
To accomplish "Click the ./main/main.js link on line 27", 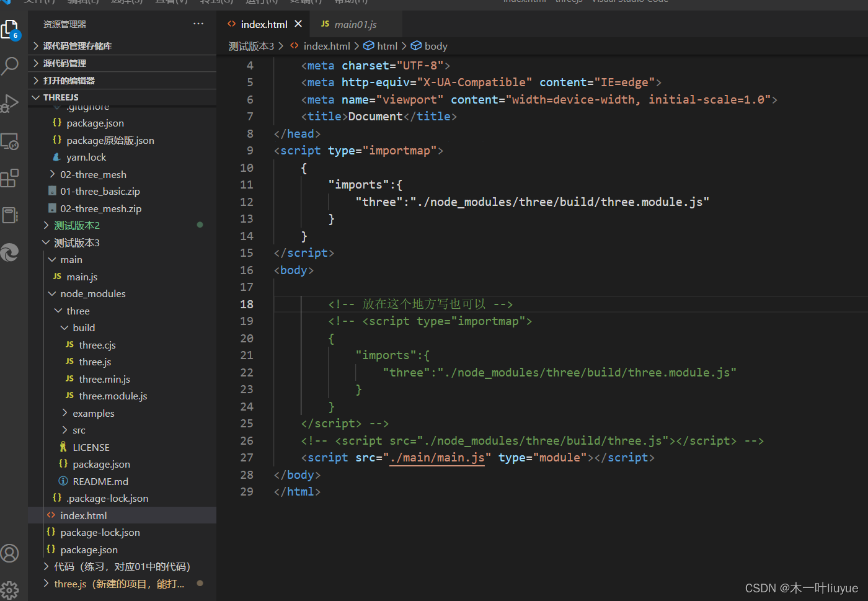I will 437,458.
